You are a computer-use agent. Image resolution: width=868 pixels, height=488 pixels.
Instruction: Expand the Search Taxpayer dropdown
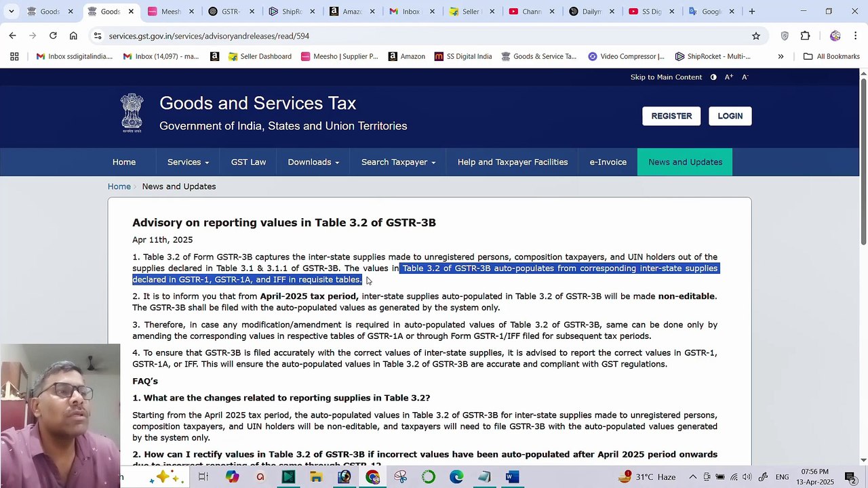click(398, 162)
